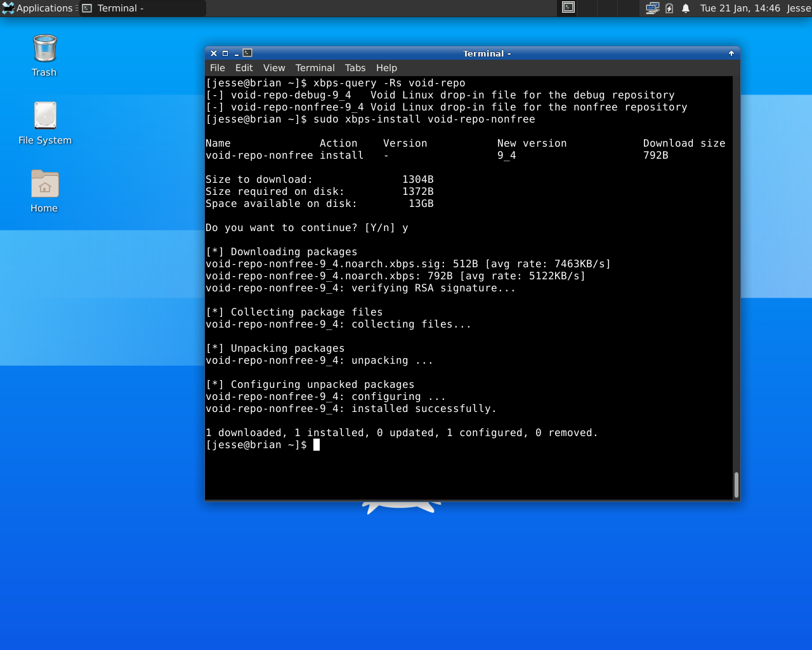
Task: Click the 'verifying RSA signature...' text
Action: pyautogui.click(x=434, y=288)
